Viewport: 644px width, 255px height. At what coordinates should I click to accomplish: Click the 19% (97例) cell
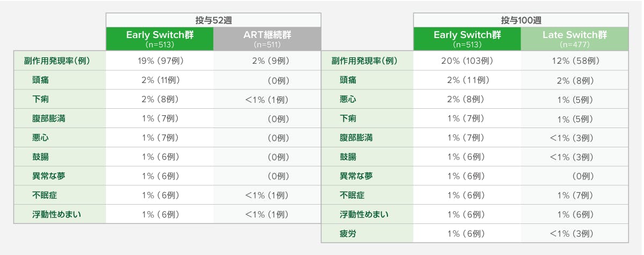click(159, 61)
